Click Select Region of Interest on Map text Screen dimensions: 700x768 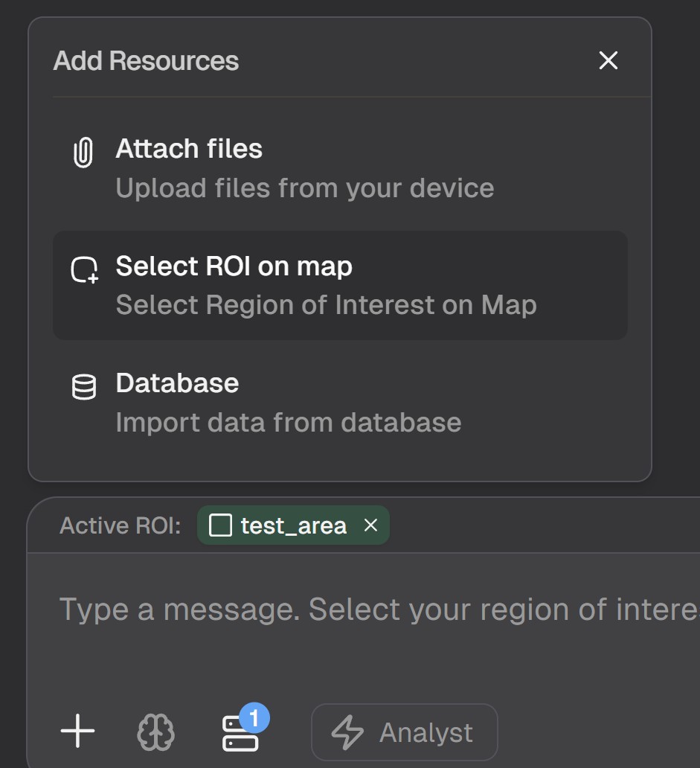coord(327,305)
